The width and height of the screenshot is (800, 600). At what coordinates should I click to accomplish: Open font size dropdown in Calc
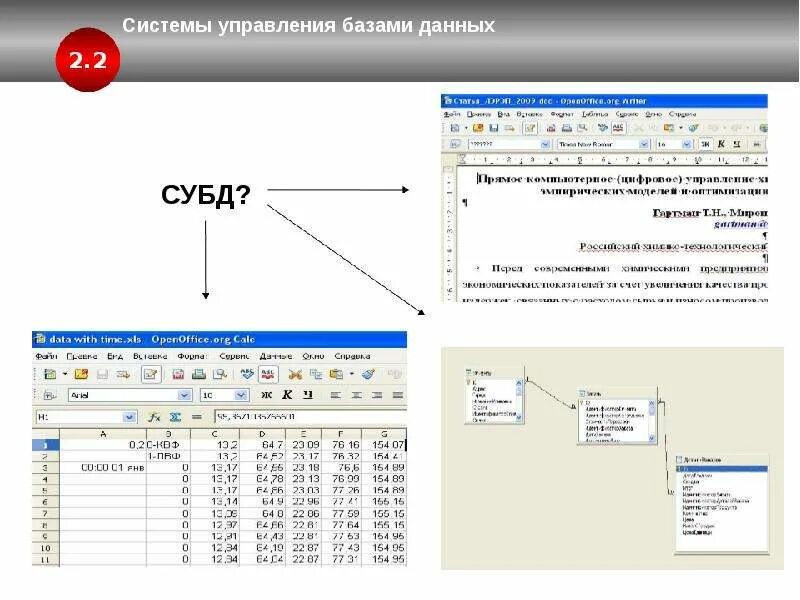(x=241, y=395)
